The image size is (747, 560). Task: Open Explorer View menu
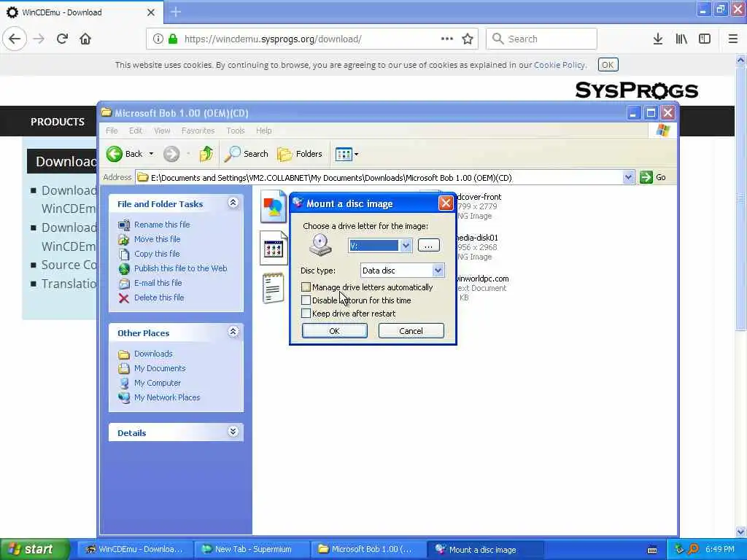[162, 131]
